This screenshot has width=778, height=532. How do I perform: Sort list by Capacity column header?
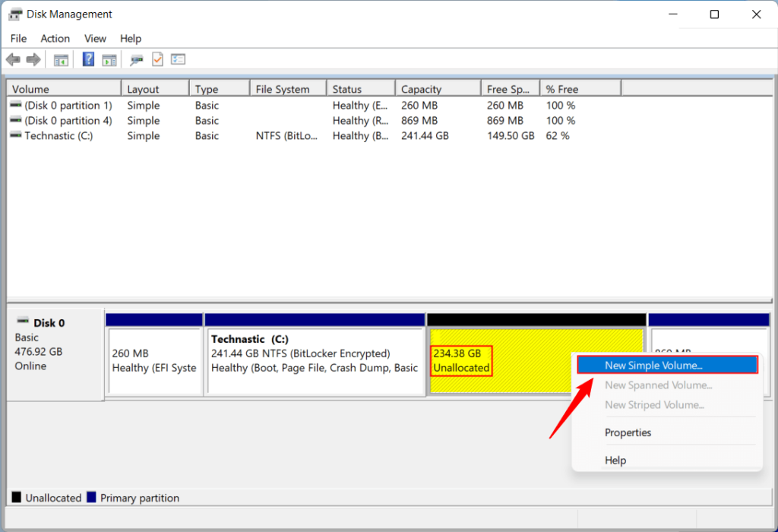[x=438, y=89]
